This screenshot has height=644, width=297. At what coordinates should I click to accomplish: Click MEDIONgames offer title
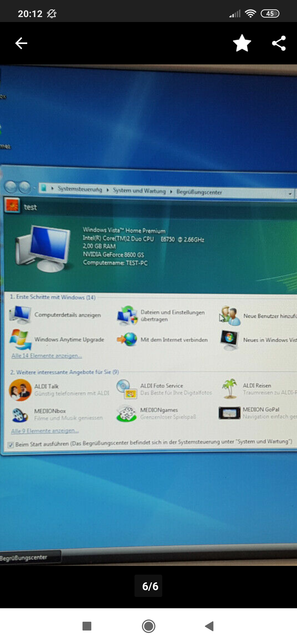coord(159,410)
